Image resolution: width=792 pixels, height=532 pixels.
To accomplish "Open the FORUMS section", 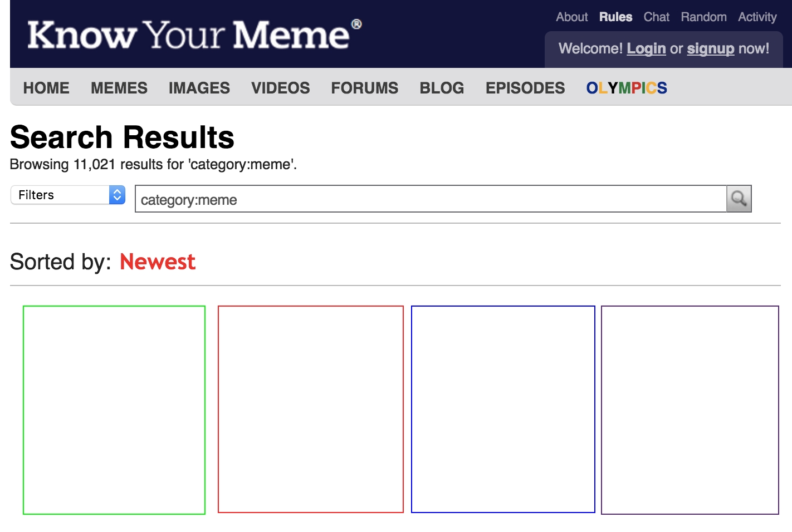I will pos(365,88).
